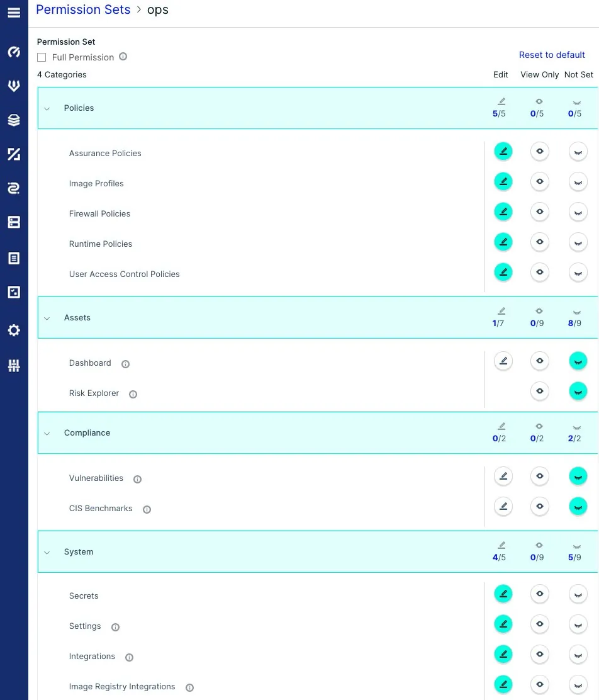This screenshot has width=599, height=700.
Task: Set Image Profiles to View Only
Action: point(540,182)
